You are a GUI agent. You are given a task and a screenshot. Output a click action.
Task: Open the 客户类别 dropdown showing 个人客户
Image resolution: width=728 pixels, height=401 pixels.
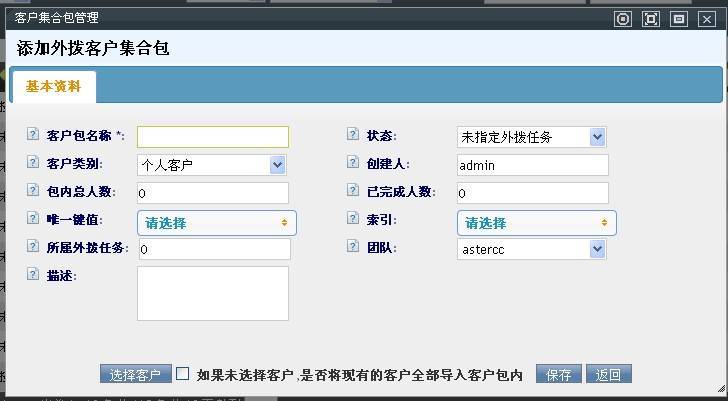[212, 165]
